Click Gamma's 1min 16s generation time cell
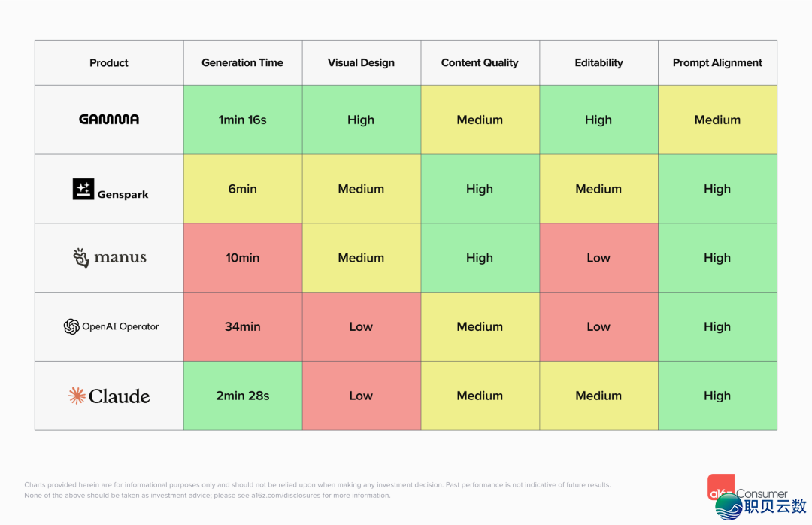 coord(242,120)
